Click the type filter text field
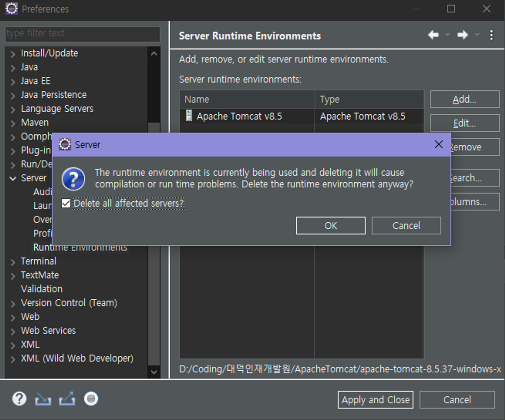The height and width of the screenshot is (420, 505). (x=82, y=34)
